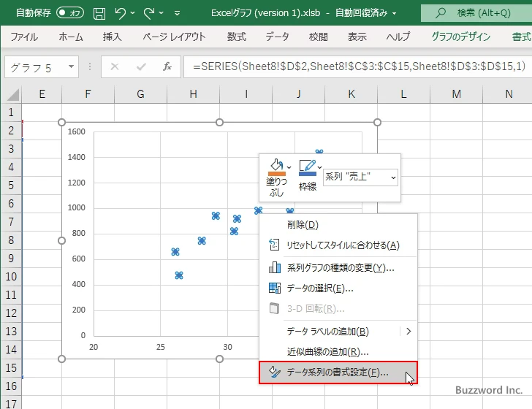Expand the データ ラベルの追加 submenu arrow

408,332
